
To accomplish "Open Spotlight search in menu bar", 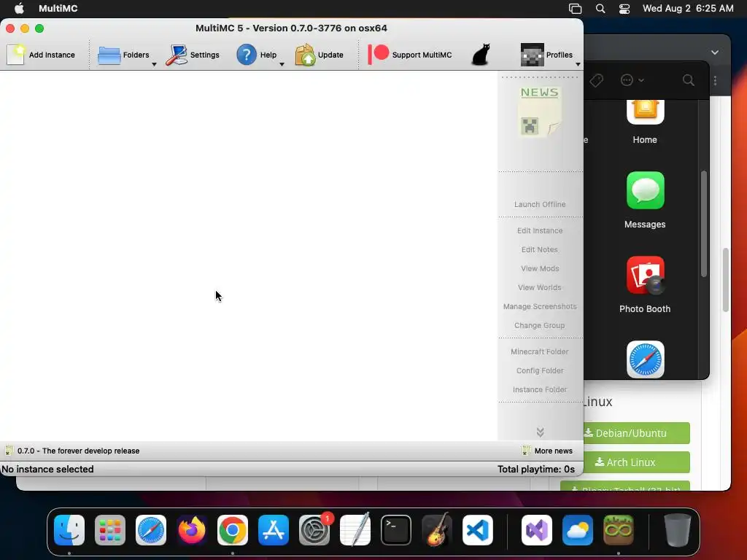I will click(600, 9).
